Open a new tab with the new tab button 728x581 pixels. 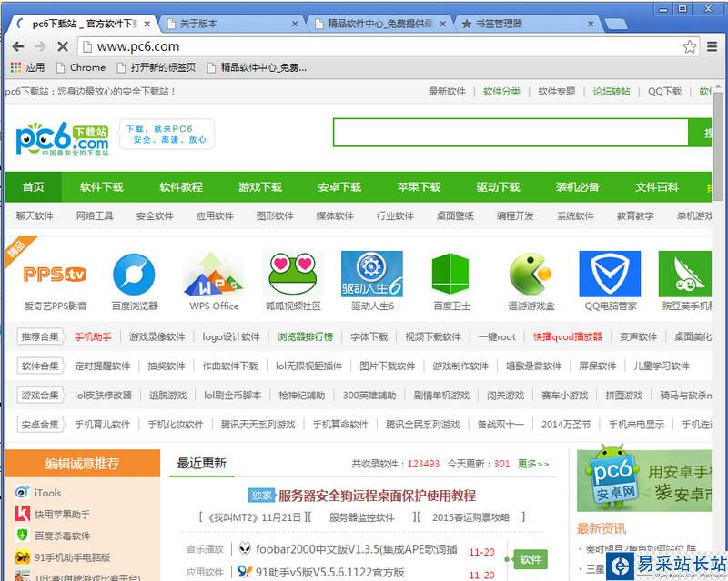[617, 25]
